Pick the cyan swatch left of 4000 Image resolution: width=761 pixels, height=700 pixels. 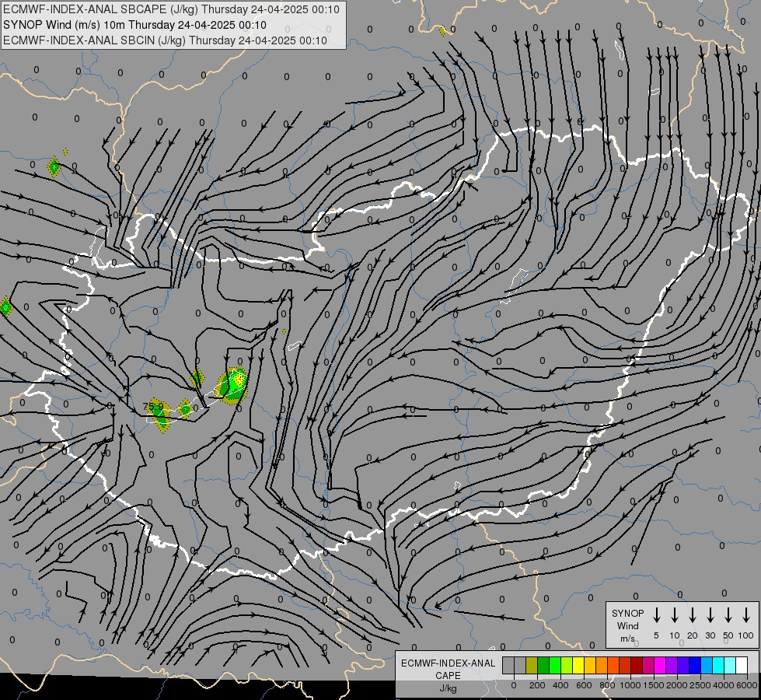pyautogui.click(x=719, y=665)
